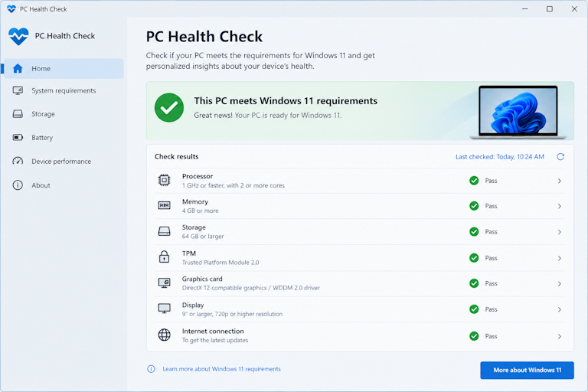The width and height of the screenshot is (588, 392).
Task: Open System requirements page
Action: point(64,90)
